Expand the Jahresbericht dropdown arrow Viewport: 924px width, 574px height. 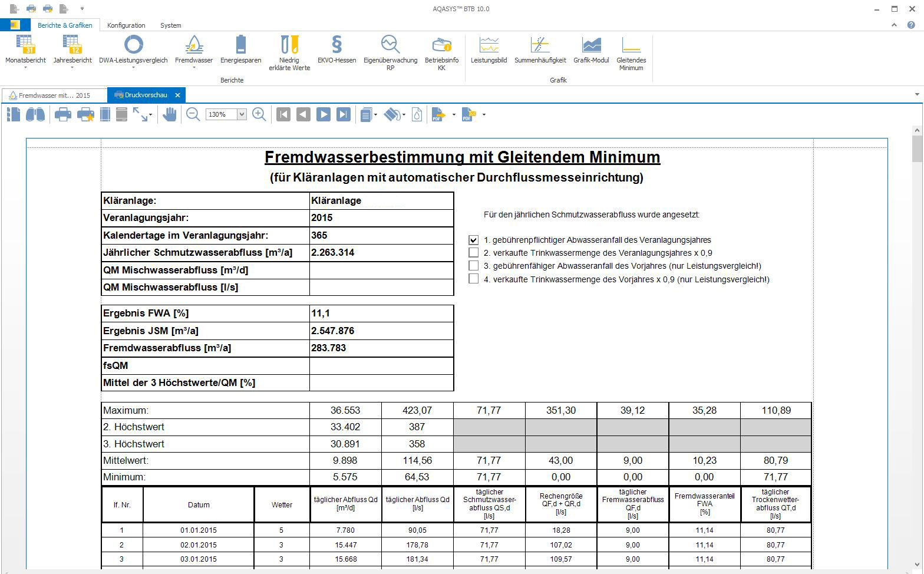pyautogui.click(x=72, y=68)
